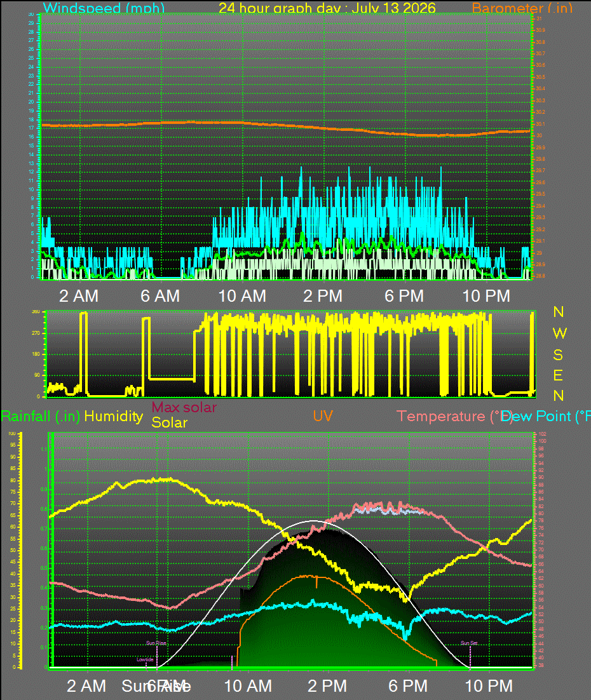Click the 270 value on direction axis
This screenshot has height=700, width=591.
[x=36, y=333]
